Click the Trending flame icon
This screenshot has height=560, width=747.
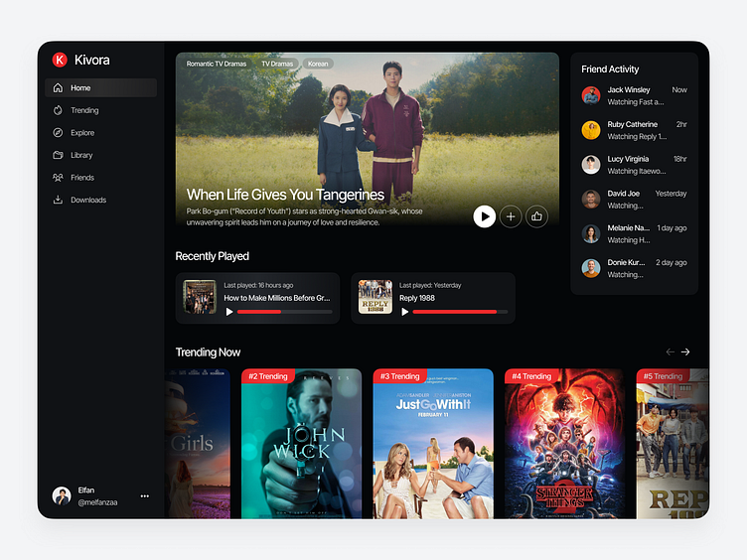click(58, 110)
